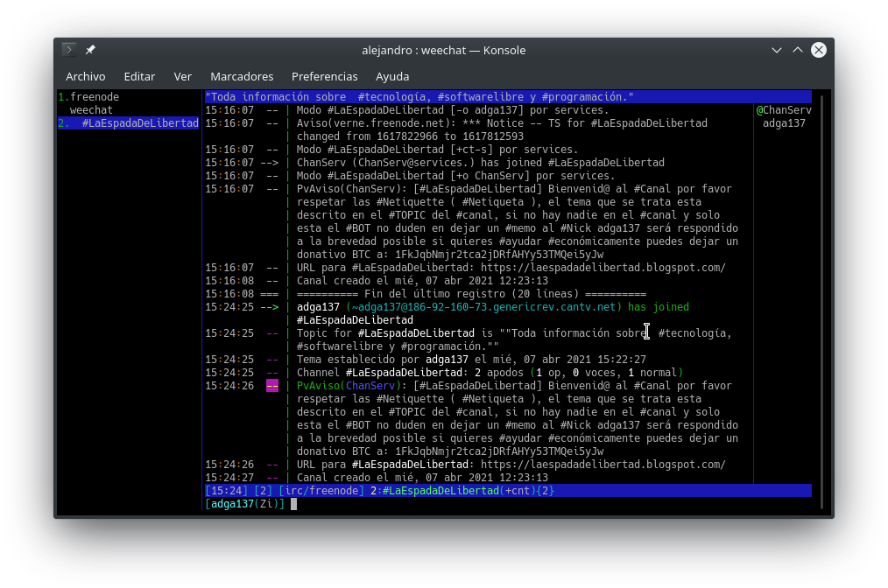Screen dimensions: 888x588
Task: Open the Archivo menu
Action: 86,76
